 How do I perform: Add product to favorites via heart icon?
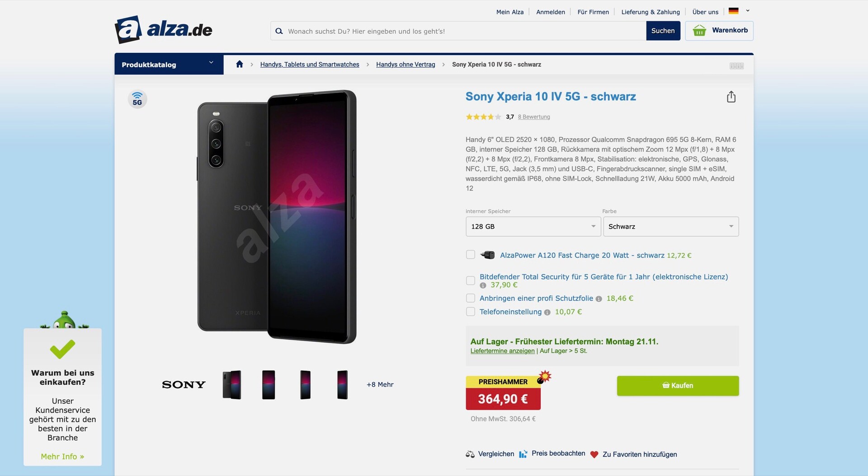(x=594, y=454)
